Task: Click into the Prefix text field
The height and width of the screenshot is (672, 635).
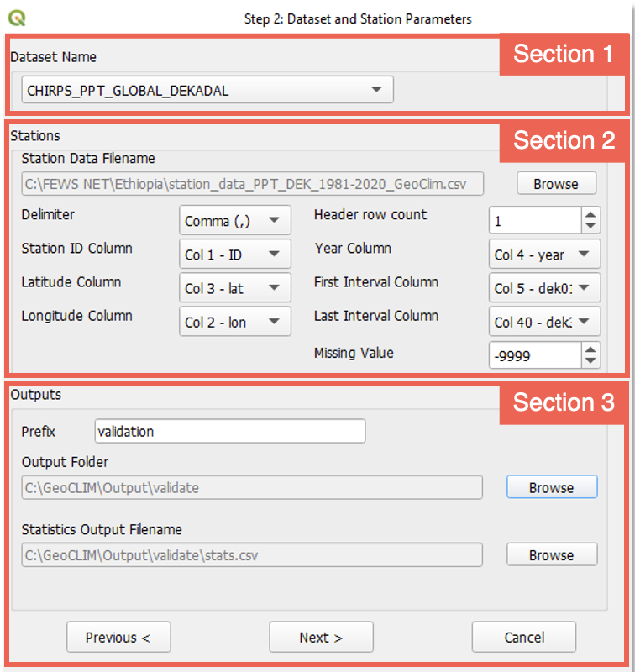Action: click(x=229, y=431)
